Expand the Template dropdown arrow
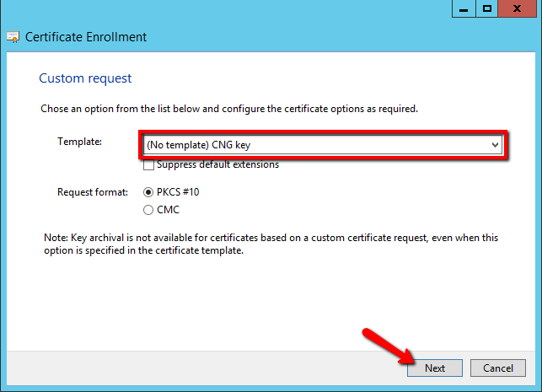 496,145
